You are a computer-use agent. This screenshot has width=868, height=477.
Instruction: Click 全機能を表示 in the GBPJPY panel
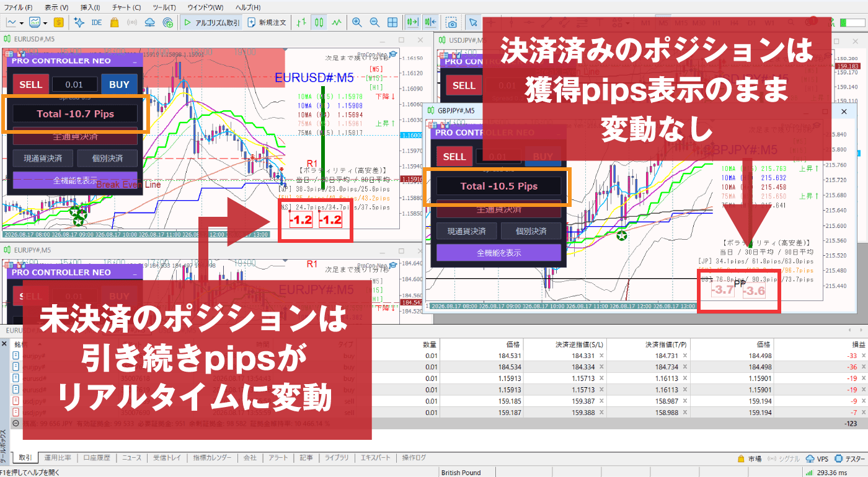[498, 253]
